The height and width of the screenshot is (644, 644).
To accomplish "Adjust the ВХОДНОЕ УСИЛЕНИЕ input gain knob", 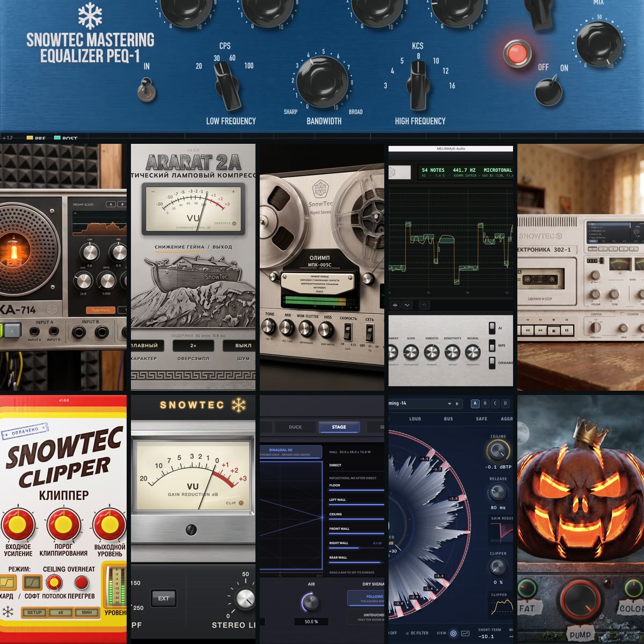I will (x=18, y=524).
